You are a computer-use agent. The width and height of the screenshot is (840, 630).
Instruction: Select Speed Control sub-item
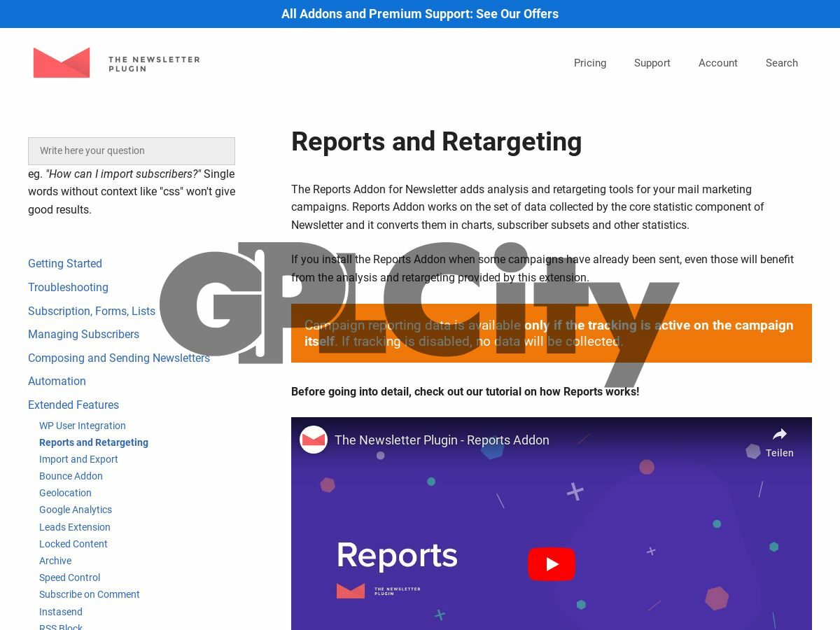69,577
